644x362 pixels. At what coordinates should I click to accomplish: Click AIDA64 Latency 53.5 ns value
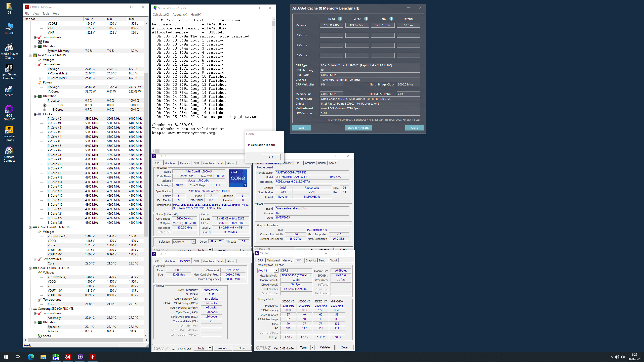click(408, 25)
